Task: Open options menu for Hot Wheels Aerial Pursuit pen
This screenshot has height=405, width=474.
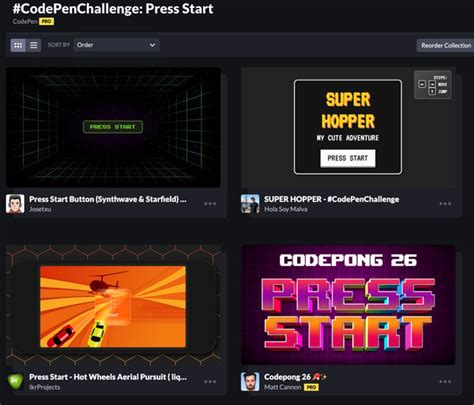Action: point(210,381)
